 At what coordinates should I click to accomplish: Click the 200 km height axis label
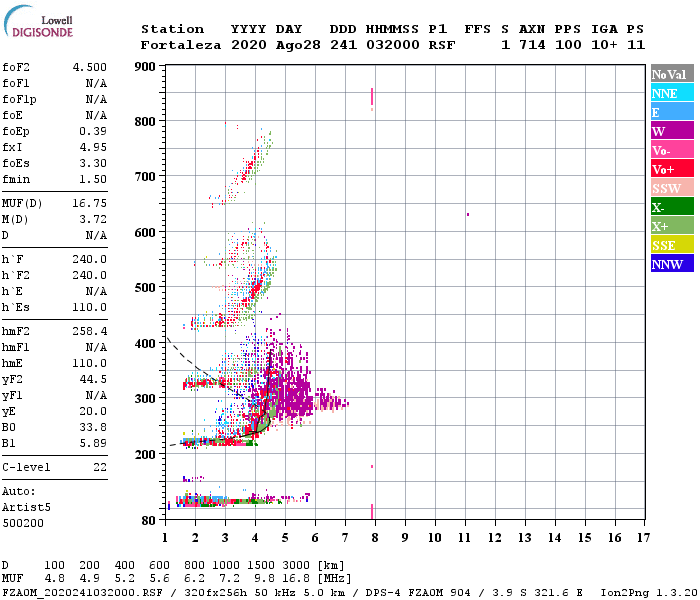(x=145, y=454)
